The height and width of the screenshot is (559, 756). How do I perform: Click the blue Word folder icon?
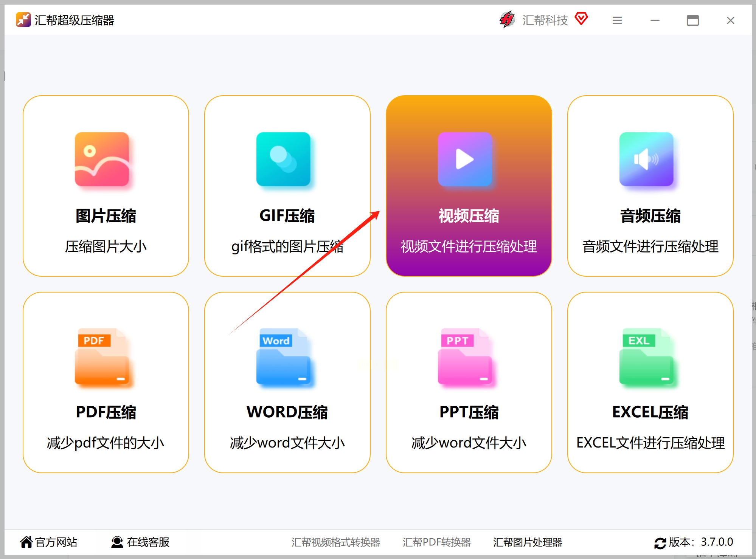pos(283,356)
